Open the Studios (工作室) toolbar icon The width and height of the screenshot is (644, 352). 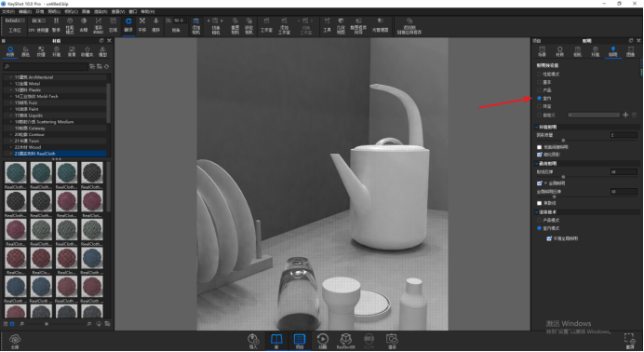[x=266, y=20]
